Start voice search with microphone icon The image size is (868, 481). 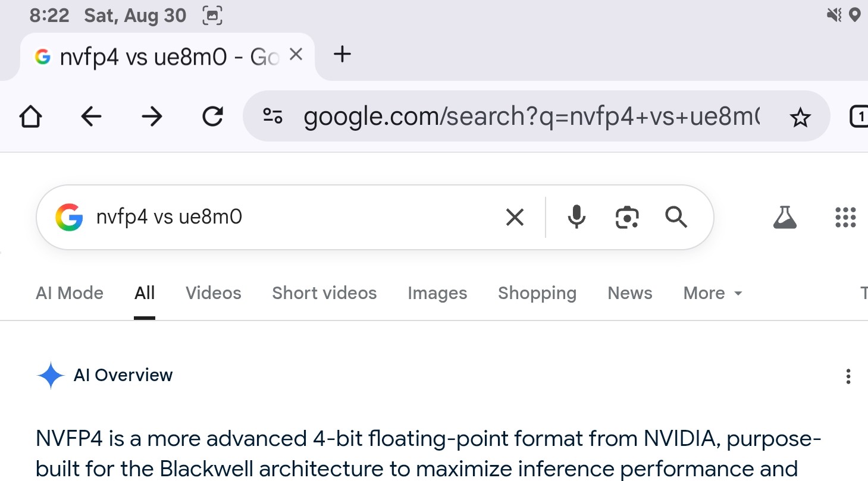point(576,217)
